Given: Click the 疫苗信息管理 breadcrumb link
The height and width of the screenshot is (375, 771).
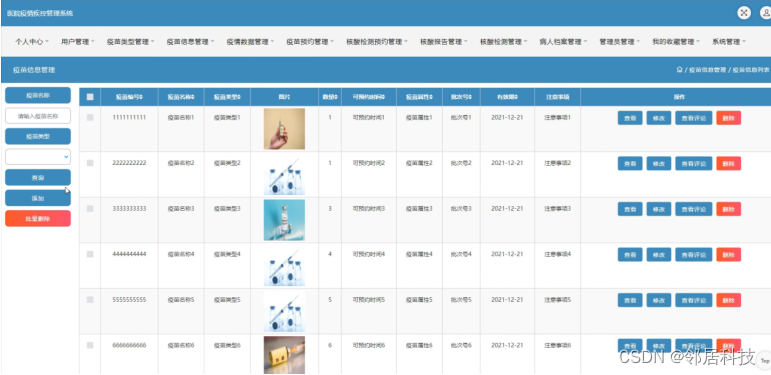Looking at the screenshot, I should point(707,70).
